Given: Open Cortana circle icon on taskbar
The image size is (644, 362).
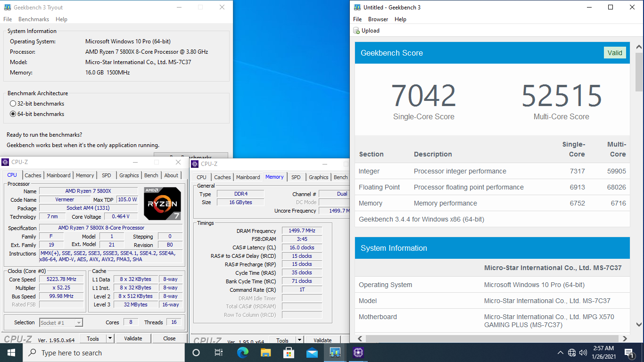Looking at the screenshot, I should tap(196, 353).
